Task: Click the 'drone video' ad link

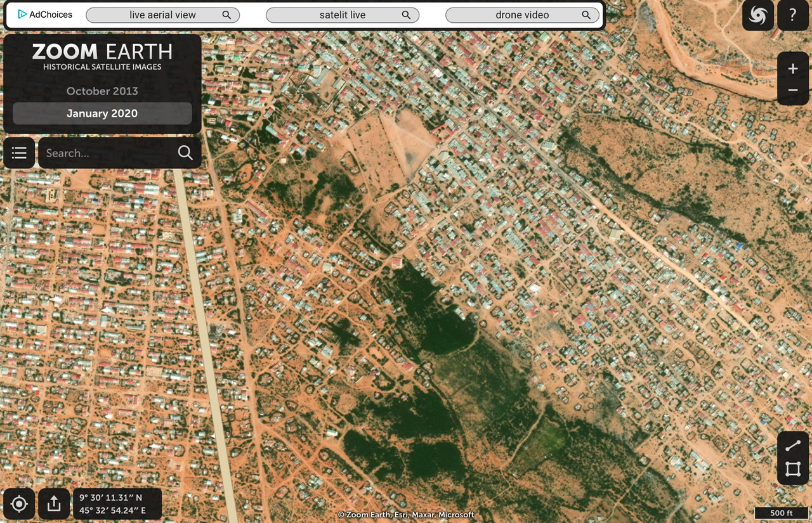Action: (x=522, y=15)
